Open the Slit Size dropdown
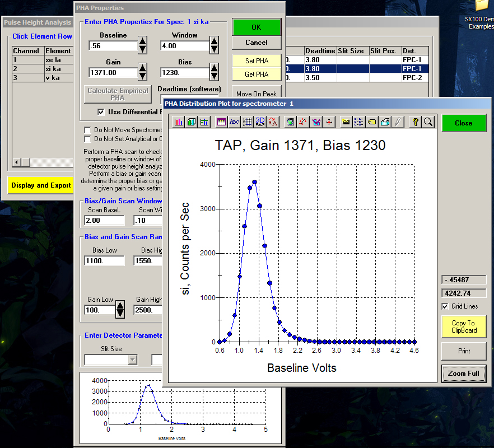Screen dimensions: 494x448 click(x=132, y=360)
